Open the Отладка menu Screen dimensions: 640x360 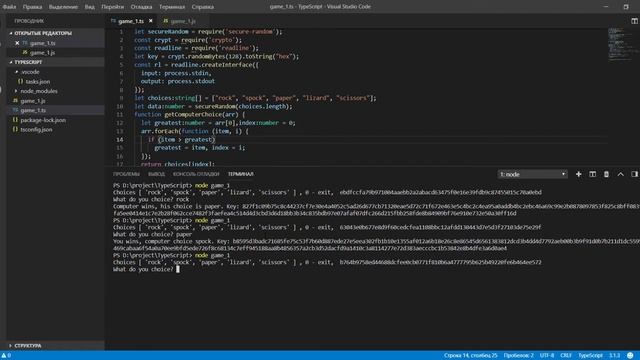tap(141, 7)
